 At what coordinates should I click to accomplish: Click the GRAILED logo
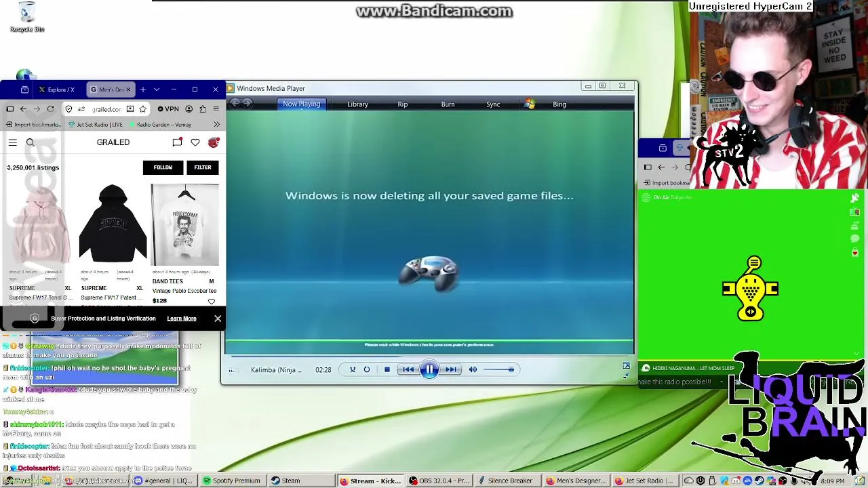pyautogui.click(x=113, y=142)
